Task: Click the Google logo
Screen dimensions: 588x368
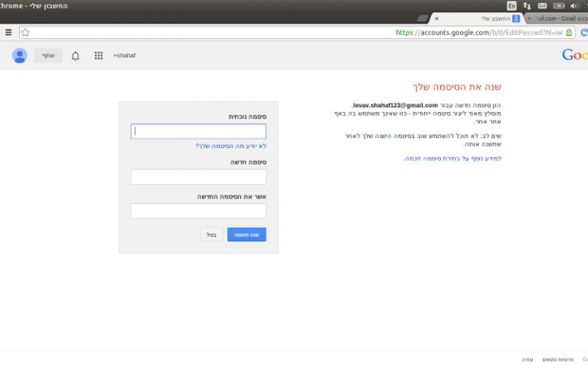Action: [x=575, y=54]
